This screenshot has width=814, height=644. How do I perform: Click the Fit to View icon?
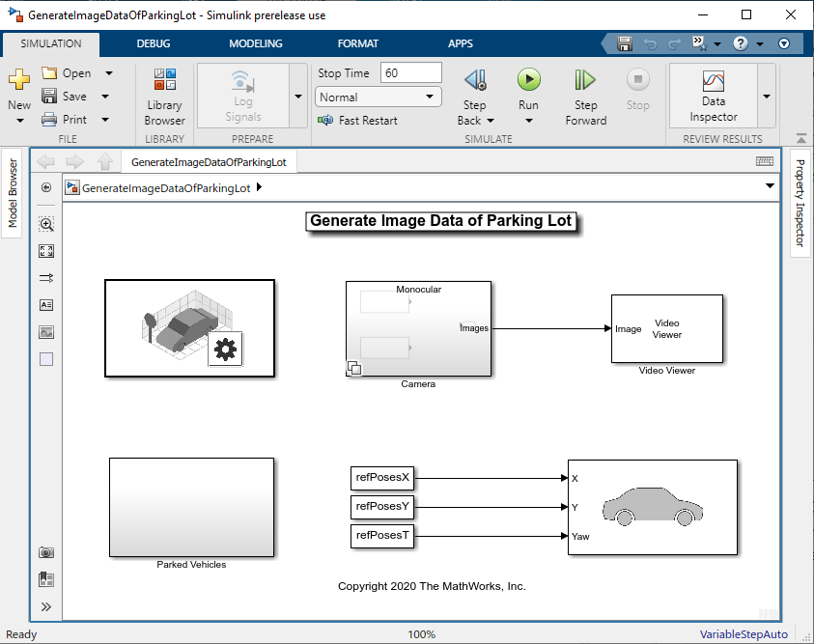pos(46,251)
